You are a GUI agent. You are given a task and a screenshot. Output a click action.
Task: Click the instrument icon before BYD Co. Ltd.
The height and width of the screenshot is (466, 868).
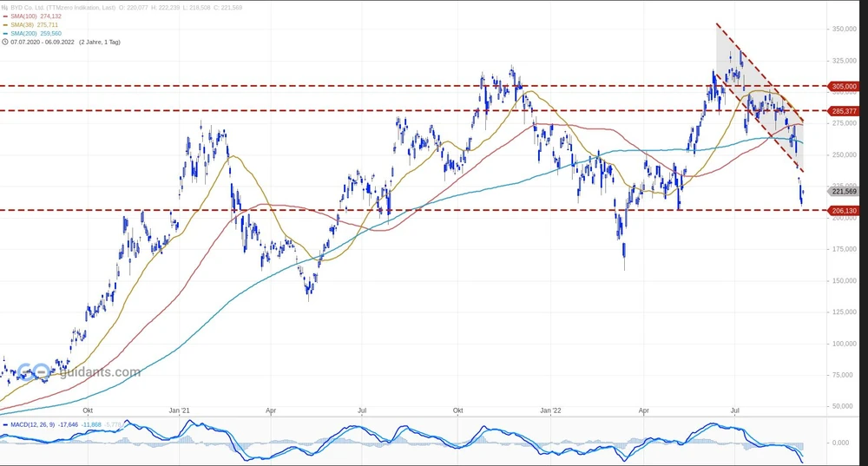(x=4, y=7)
